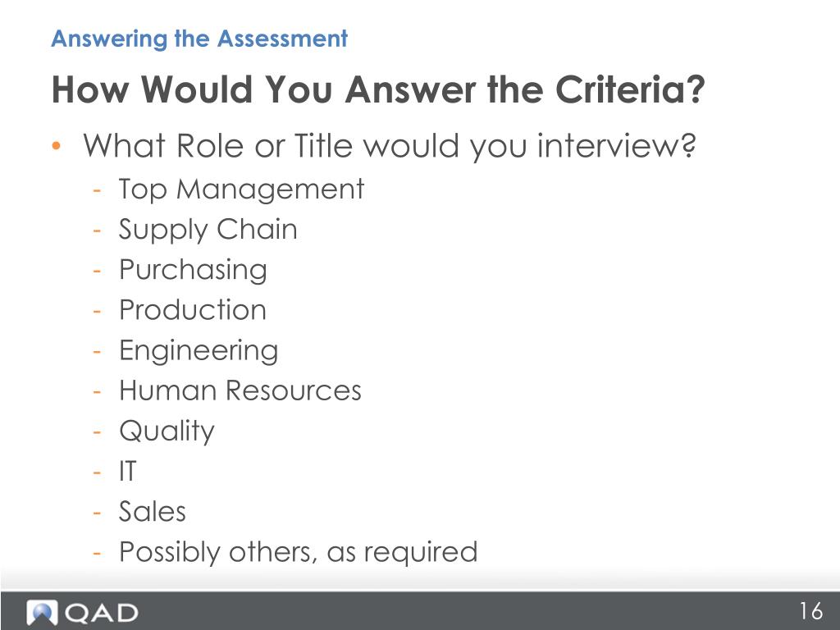
Task: Click the IT list entry
Action: (128, 472)
